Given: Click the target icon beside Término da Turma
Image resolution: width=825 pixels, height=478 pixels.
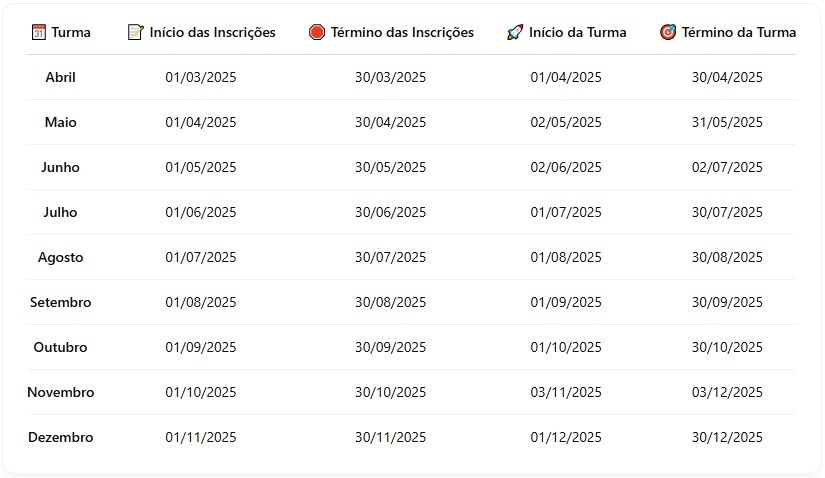Looking at the screenshot, I should [668, 32].
